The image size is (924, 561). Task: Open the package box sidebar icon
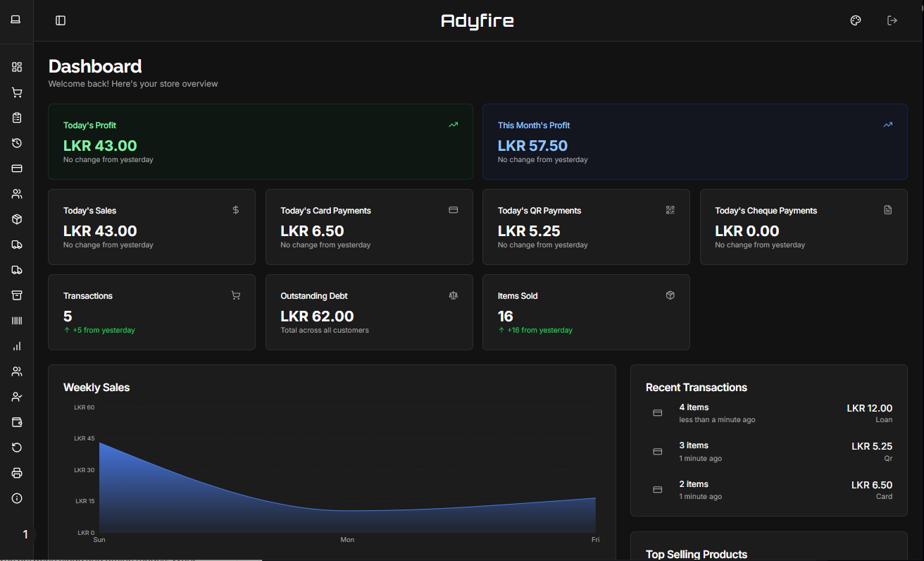pyautogui.click(x=17, y=219)
